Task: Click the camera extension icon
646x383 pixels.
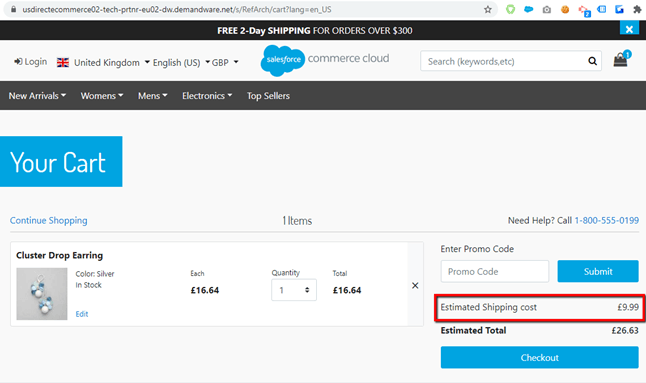Action: pyautogui.click(x=547, y=9)
